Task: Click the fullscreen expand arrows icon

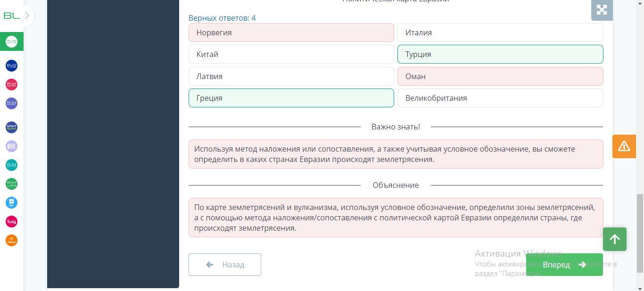Action: tap(602, 10)
